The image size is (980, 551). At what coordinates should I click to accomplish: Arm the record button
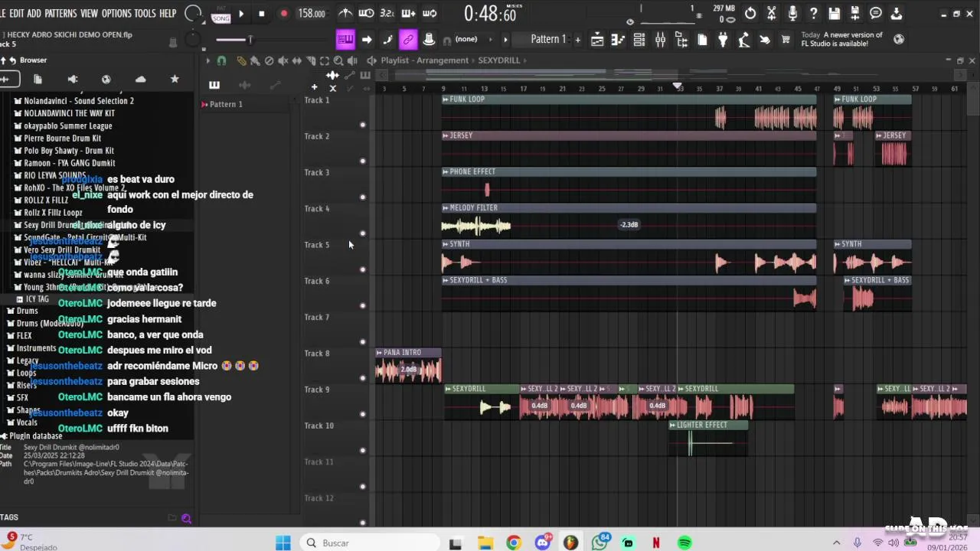point(283,14)
